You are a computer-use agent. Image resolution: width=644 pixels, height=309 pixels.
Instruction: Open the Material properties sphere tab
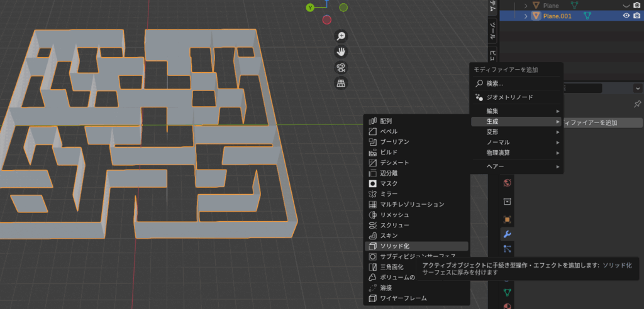point(508,306)
